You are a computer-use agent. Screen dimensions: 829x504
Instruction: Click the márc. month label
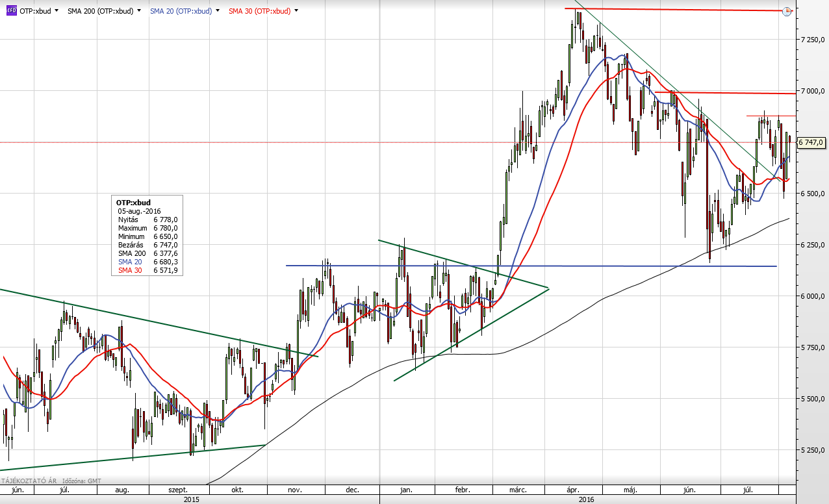coord(517,490)
